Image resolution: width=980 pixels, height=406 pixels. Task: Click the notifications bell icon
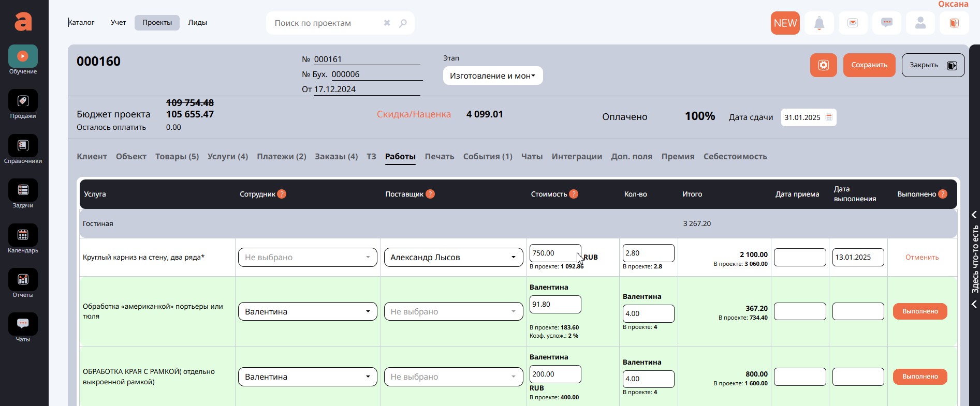tap(819, 23)
